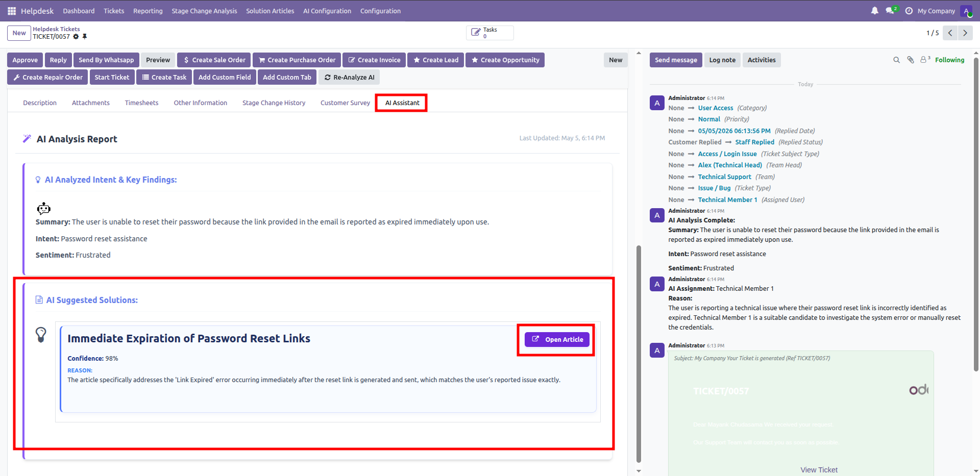Open the Reporting menu
Viewport: 980px width, 476px height.
(148, 11)
